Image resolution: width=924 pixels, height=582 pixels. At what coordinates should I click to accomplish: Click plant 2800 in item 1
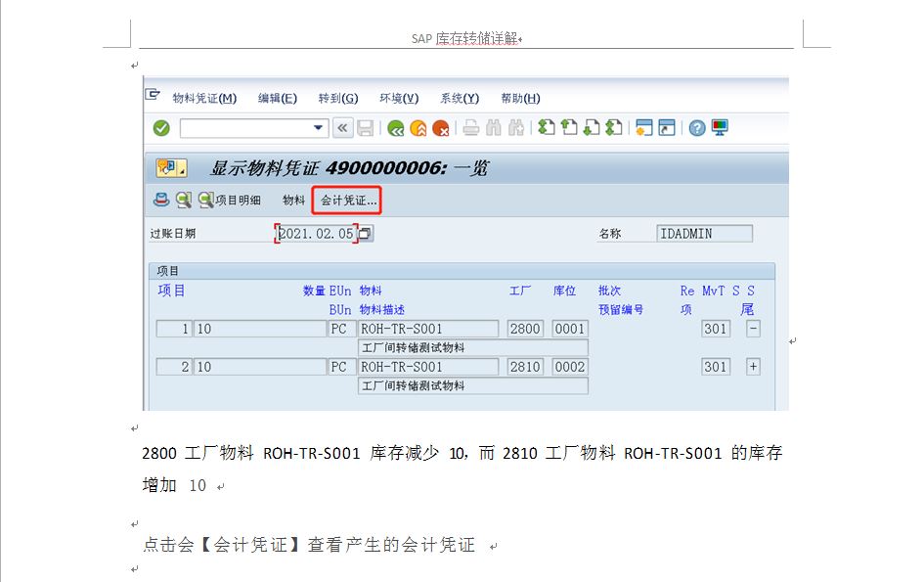coord(525,329)
